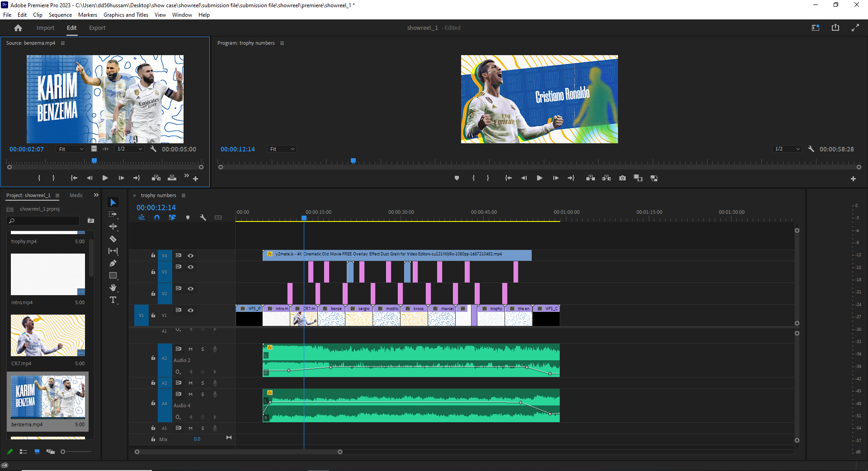Switch project panel to list view
Image resolution: width=868 pixels, height=471 pixels.
[x=24, y=452]
